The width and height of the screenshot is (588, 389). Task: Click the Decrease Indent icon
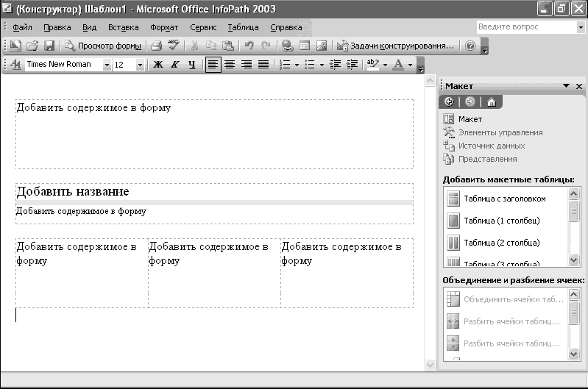coord(335,65)
